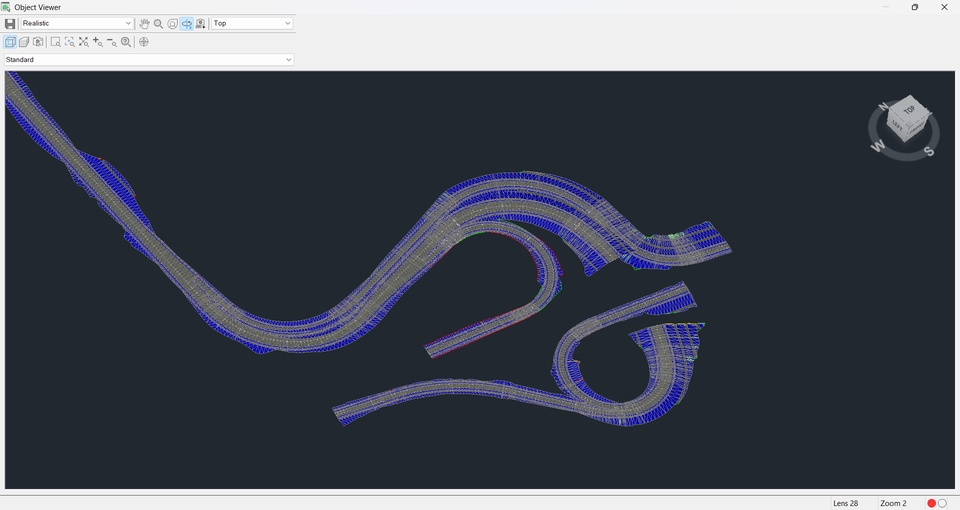960x510 pixels.
Task: Click the LEFT face of ViewCube
Action: tap(898, 127)
